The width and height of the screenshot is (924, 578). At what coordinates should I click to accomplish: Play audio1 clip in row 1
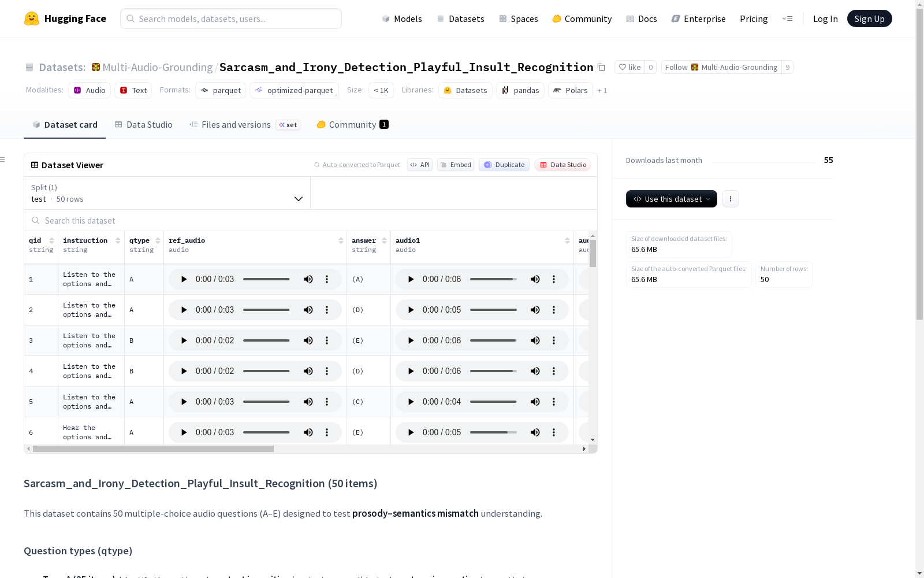pos(411,279)
